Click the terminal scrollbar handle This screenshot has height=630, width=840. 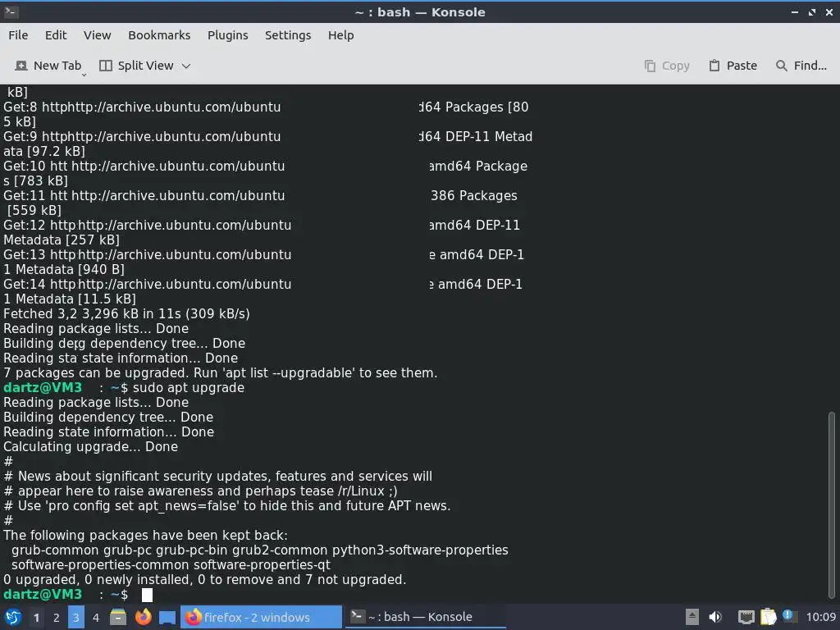[832, 504]
